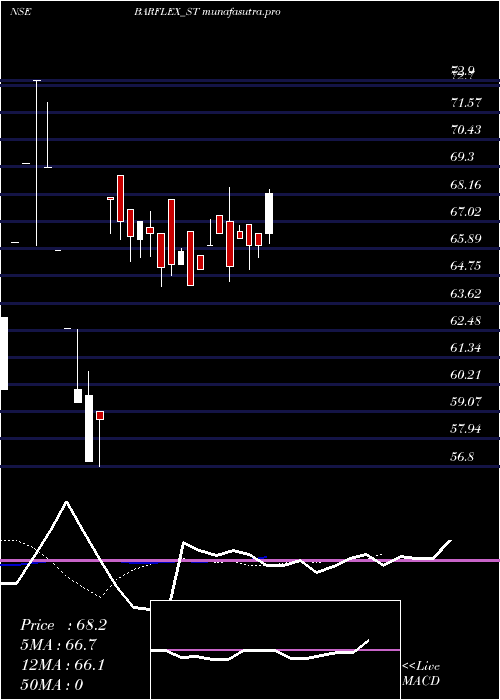
Task: Select the 57.94 price axis label
Action: [466, 429]
